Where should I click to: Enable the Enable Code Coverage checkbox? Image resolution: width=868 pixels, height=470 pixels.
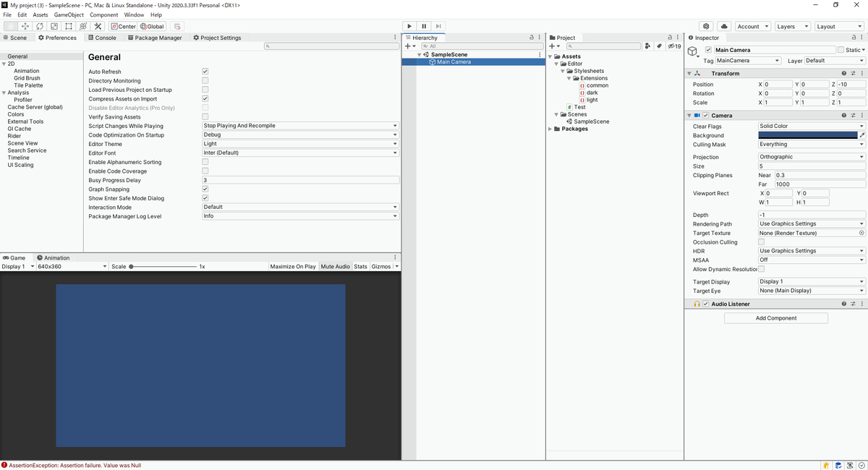[205, 171]
